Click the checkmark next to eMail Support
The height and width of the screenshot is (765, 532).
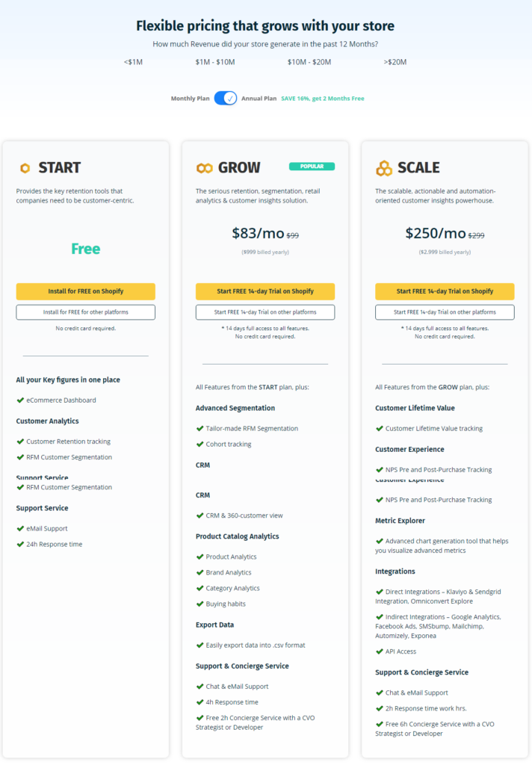tap(20, 527)
